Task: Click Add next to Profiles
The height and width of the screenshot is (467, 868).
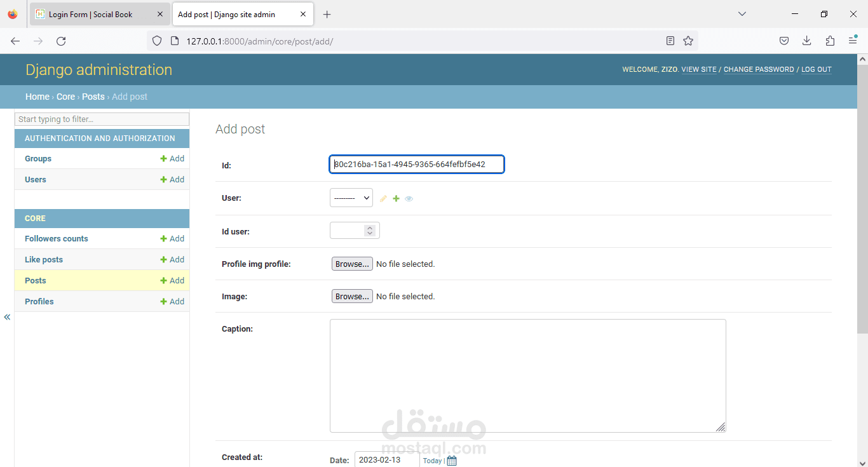Action: [x=172, y=302]
